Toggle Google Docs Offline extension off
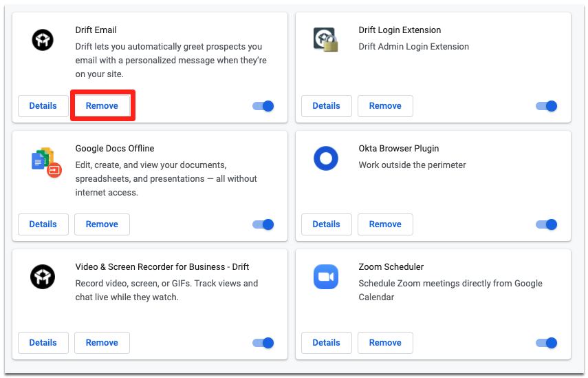Viewport: 588px width, 378px height. coord(263,224)
